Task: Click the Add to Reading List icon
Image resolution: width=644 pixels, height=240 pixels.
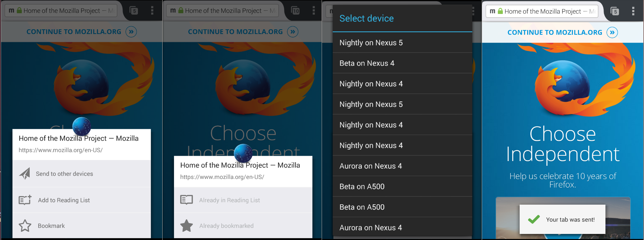Action: 25,200
